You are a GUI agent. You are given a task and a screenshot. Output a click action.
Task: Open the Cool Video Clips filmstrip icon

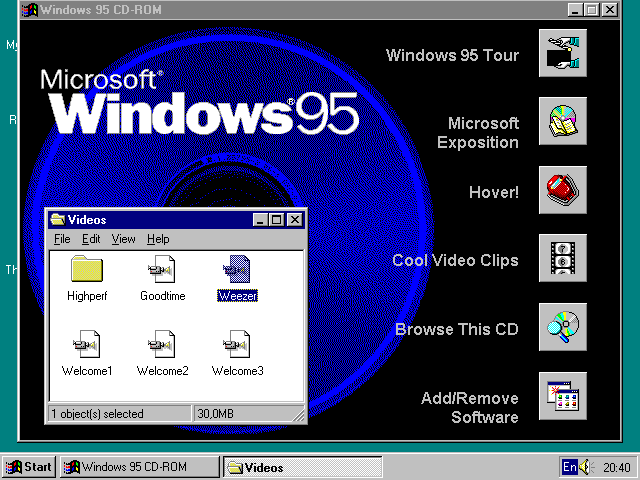pos(562,258)
